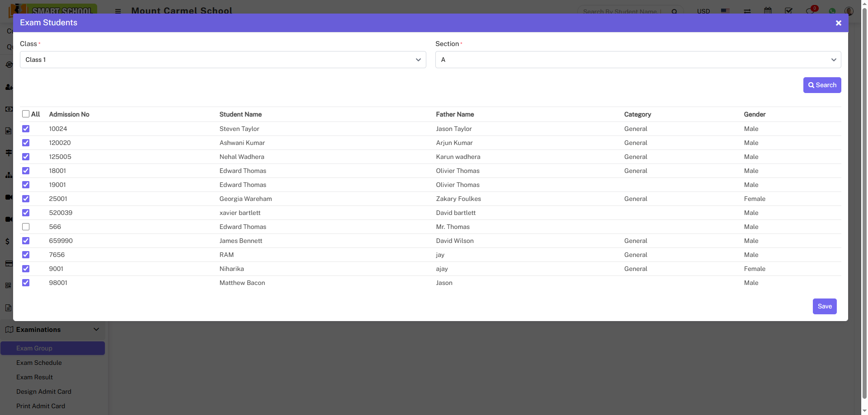Open the chat notifications bubble icon

[810, 11]
